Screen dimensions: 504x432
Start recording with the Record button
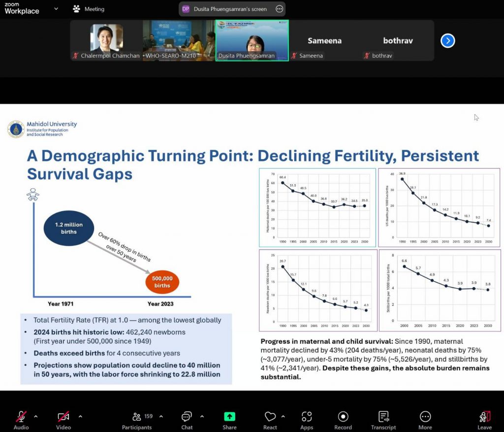(343, 417)
